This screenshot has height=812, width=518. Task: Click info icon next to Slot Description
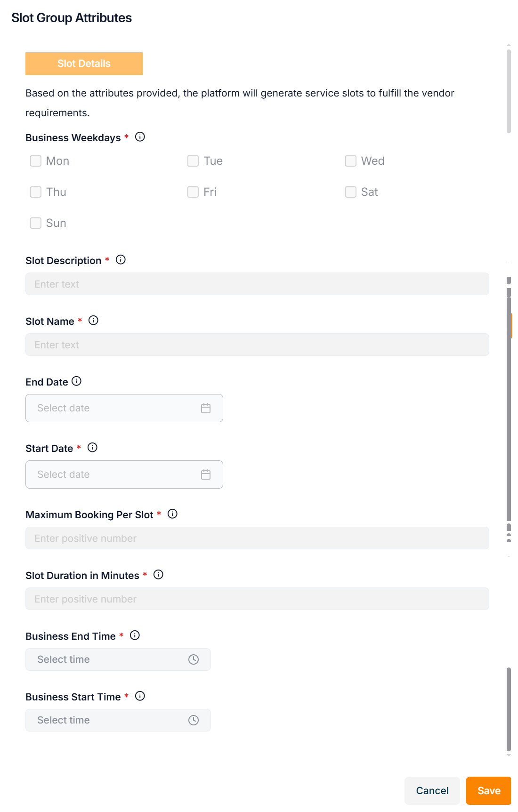tap(121, 260)
